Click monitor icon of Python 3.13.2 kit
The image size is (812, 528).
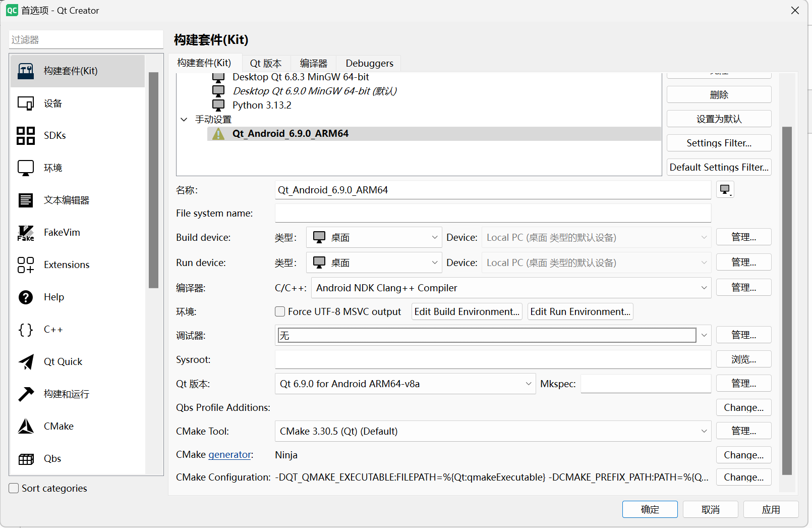[x=218, y=105]
